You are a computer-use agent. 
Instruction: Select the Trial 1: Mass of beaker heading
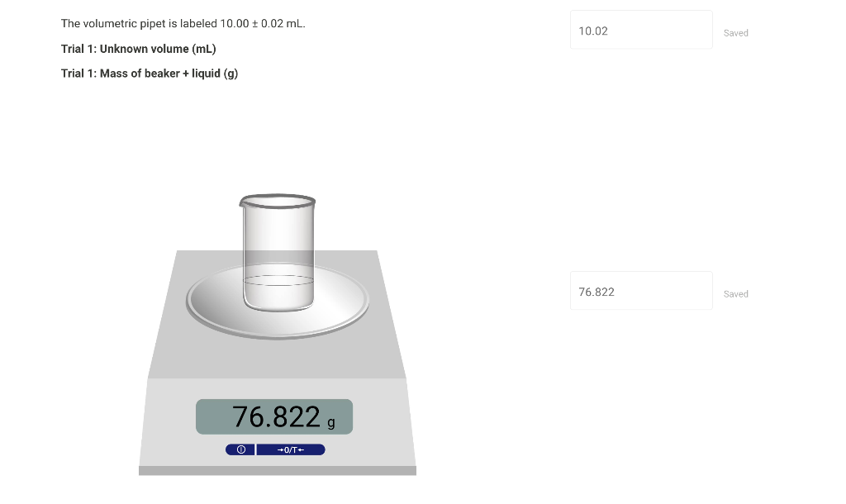tap(150, 73)
